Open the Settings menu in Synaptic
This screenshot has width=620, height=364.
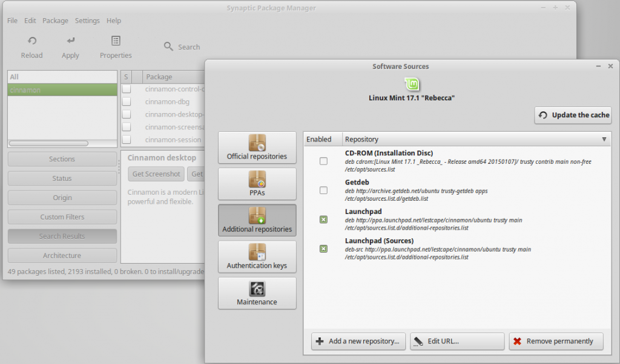coord(87,20)
